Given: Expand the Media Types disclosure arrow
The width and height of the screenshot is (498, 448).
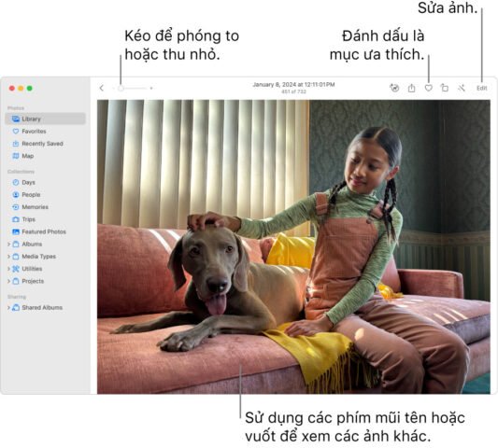Looking at the screenshot, I should pos(8,257).
